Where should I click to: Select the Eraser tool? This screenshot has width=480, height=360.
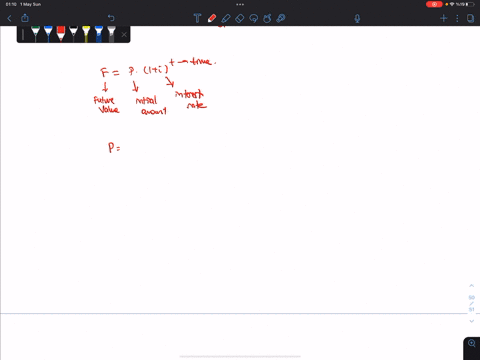[239, 18]
